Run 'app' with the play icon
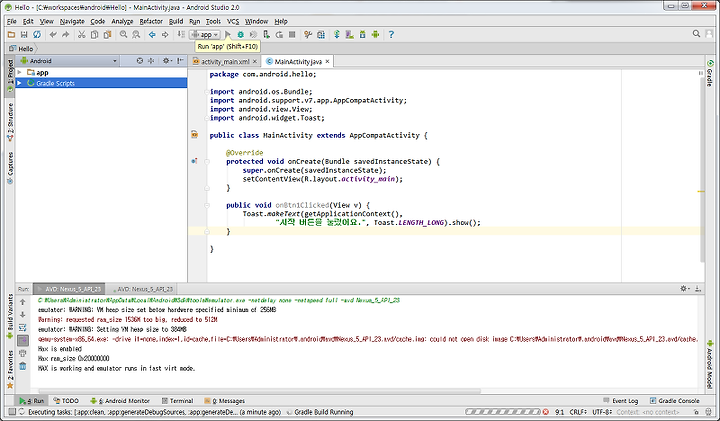 pyautogui.click(x=228, y=34)
